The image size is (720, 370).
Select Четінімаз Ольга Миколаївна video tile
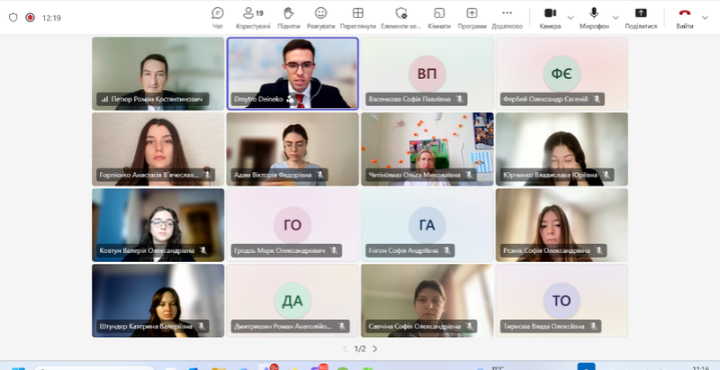click(427, 149)
